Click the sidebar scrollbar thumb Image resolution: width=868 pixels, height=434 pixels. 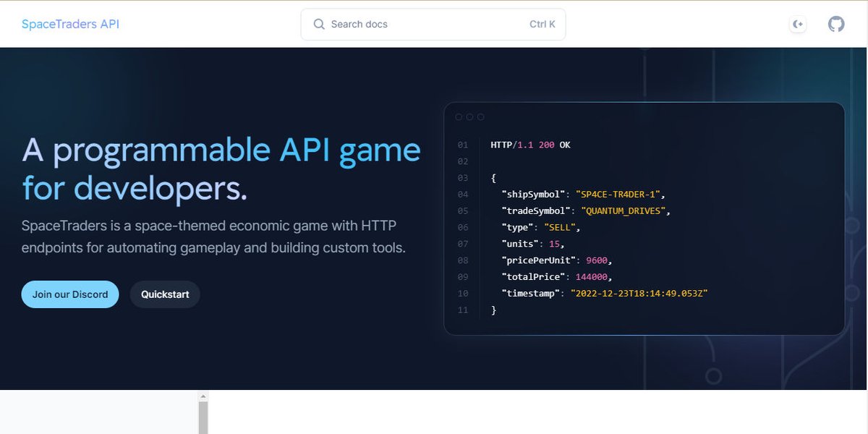(x=203, y=418)
